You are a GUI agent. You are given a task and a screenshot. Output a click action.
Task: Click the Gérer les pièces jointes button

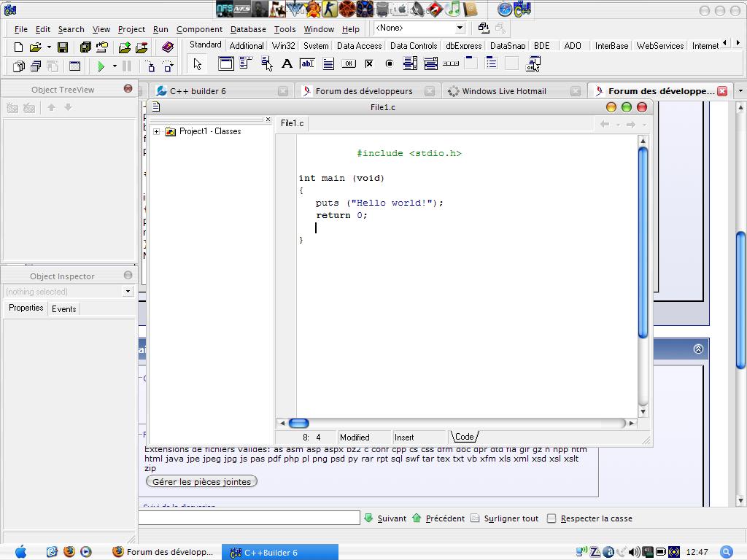pyautogui.click(x=201, y=481)
